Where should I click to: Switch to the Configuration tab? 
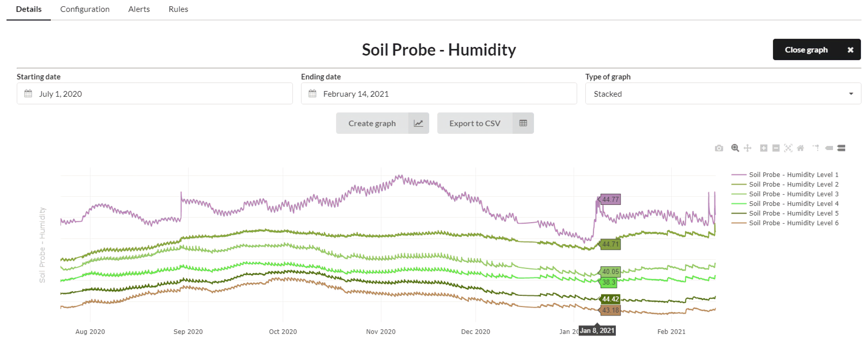85,9
